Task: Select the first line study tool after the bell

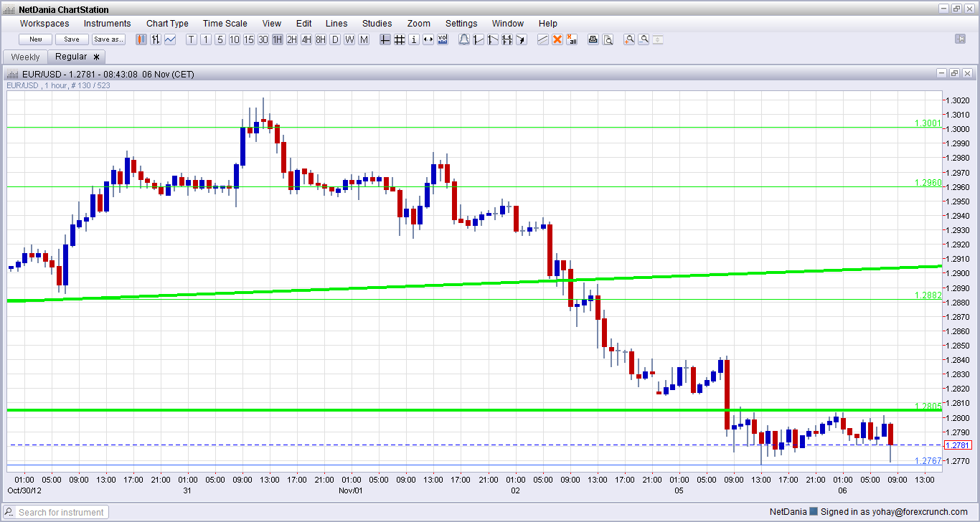Action: coord(479,39)
